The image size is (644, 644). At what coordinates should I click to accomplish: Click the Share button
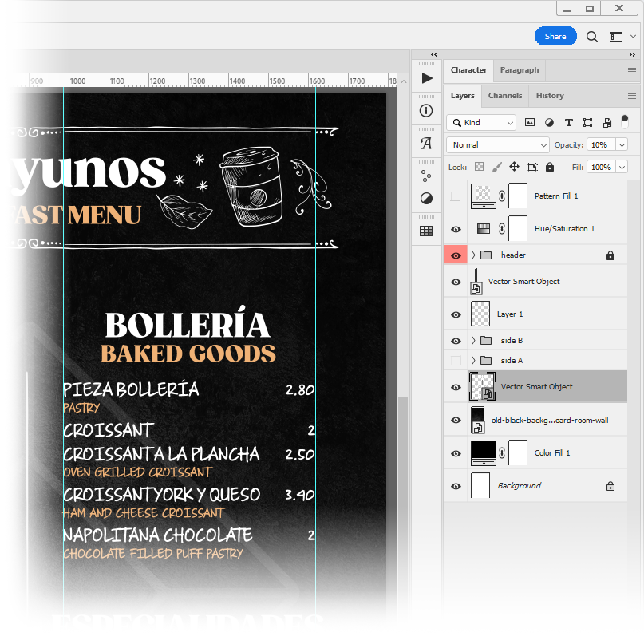555,36
